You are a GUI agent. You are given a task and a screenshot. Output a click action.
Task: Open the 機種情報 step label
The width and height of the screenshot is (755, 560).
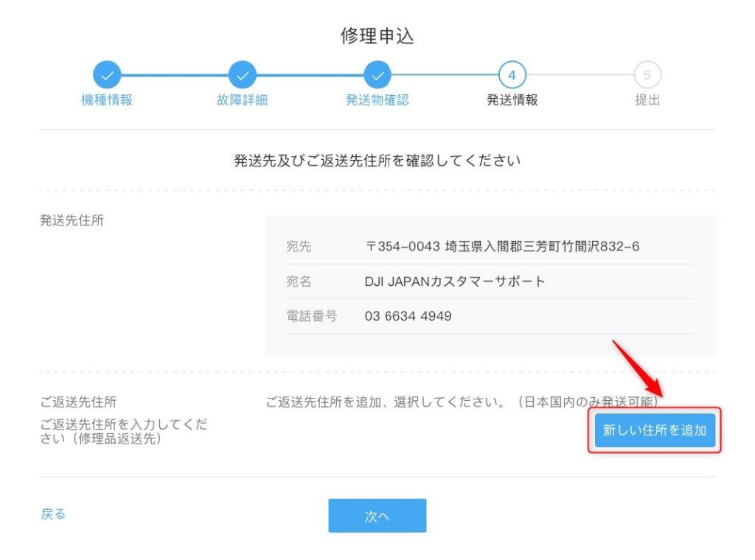pyautogui.click(x=107, y=99)
